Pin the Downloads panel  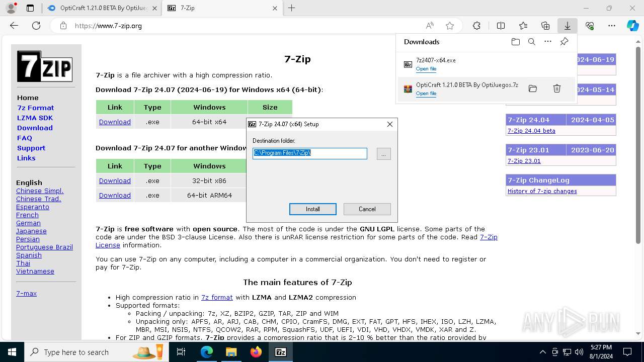[564, 42]
